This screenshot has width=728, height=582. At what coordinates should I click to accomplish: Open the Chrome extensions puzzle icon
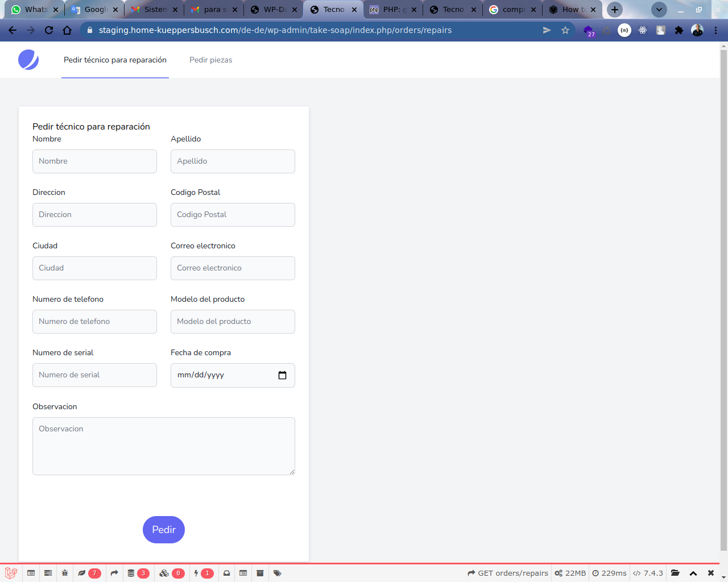[x=679, y=30]
